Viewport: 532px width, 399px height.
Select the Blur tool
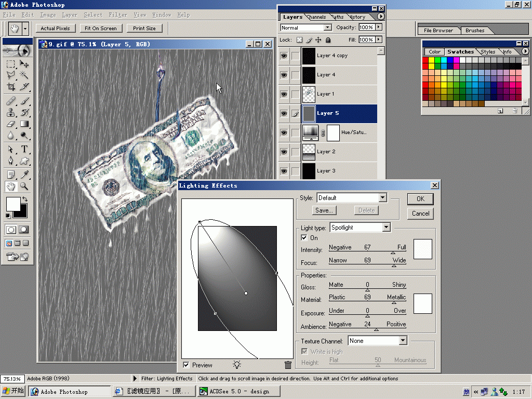tap(11, 136)
